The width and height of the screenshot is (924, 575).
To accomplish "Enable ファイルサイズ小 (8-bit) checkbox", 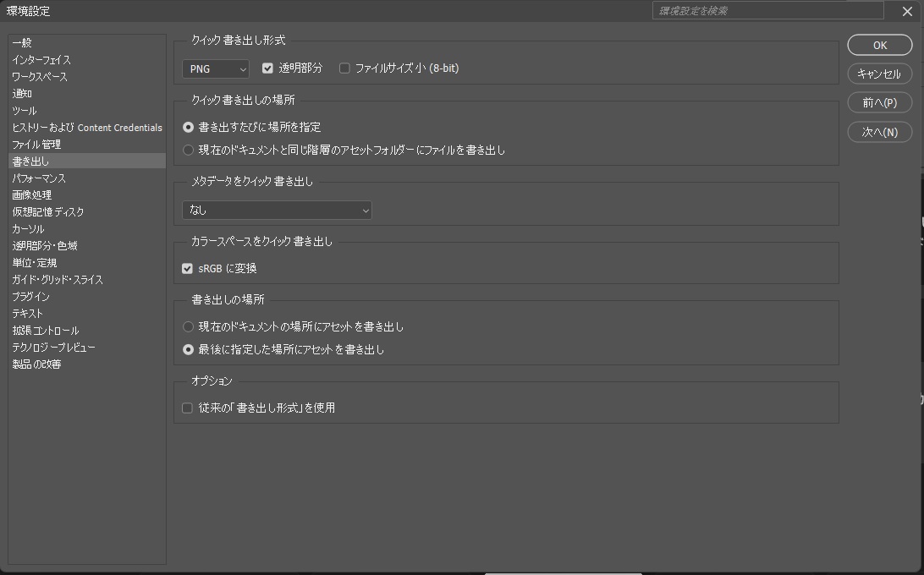I will click(x=344, y=68).
